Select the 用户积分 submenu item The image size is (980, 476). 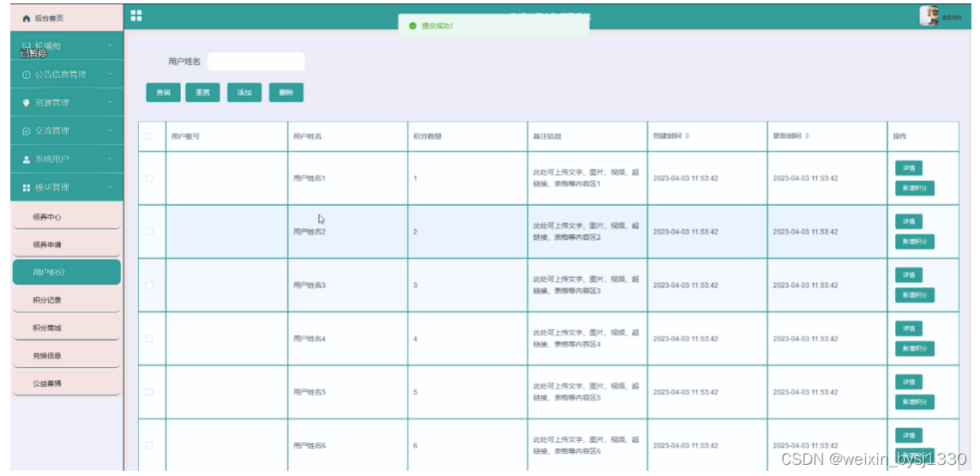click(66, 272)
